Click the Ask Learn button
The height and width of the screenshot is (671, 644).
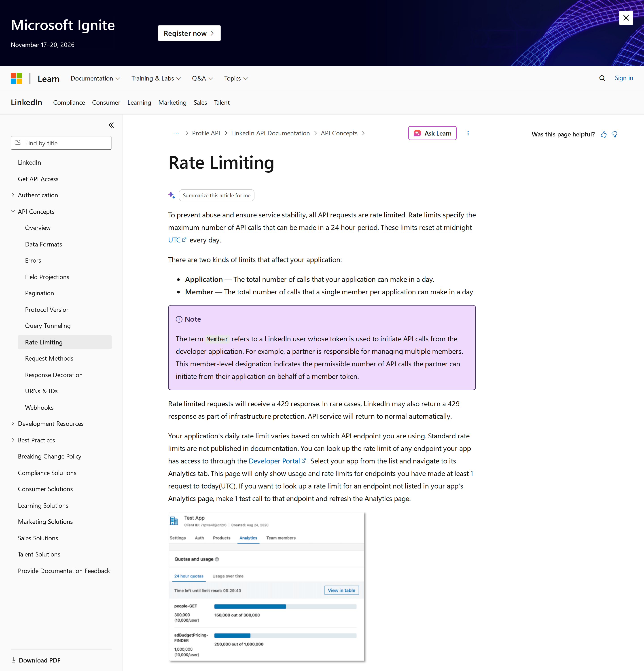(x=432, y=133)
